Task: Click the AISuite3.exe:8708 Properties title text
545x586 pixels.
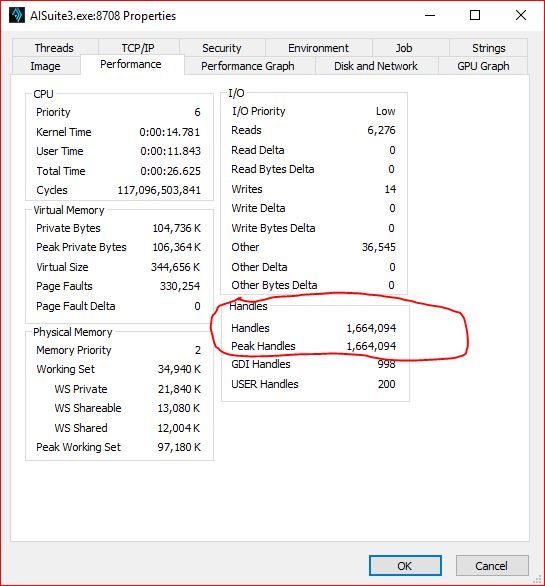Action: coord(103,16)
